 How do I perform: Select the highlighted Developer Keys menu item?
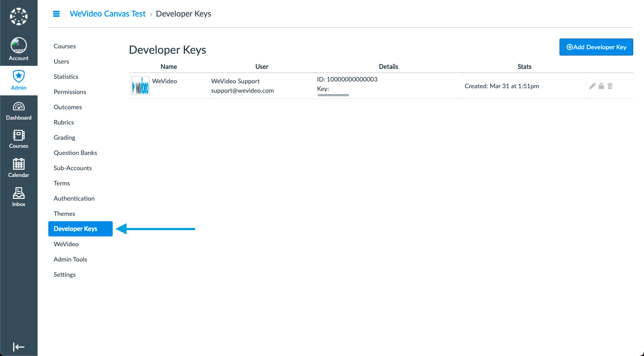[x=80, y=229]
